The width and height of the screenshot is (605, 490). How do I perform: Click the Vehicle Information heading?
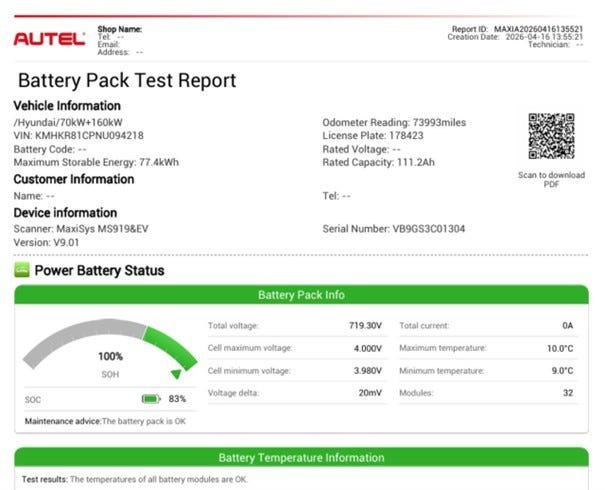click(67, 106)
